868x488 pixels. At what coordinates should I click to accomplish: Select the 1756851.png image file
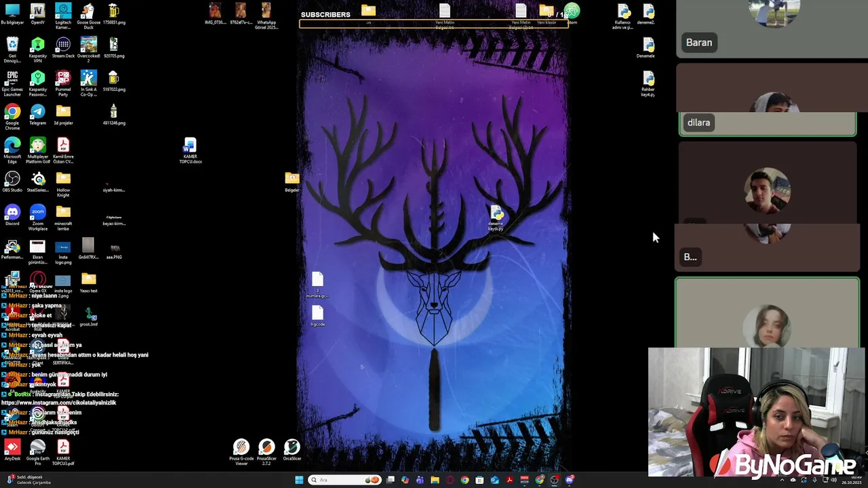(113, 14)
